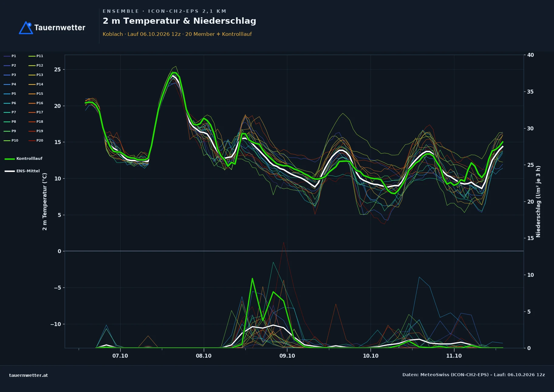Select the P7 legend label
Image resolution: width=554 pixels, height=392 pixels.
[14, 112]
